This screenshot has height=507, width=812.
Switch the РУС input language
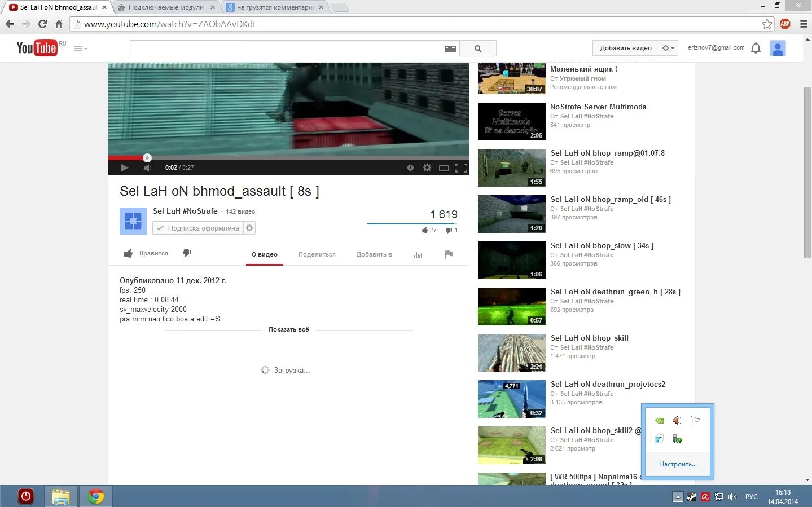coord(751,497)
